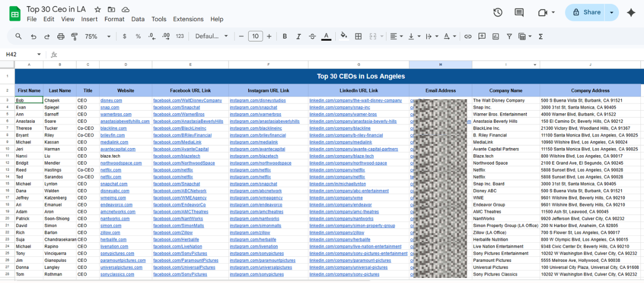Viewport: 644px width, 283px height.
Task: Open the disney.com website link
Action: point(111,101)
